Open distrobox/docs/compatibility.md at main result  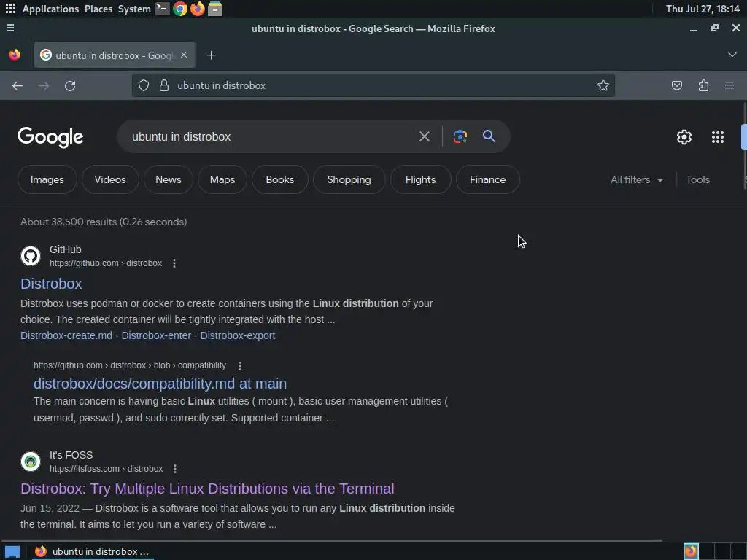(160, 384)
